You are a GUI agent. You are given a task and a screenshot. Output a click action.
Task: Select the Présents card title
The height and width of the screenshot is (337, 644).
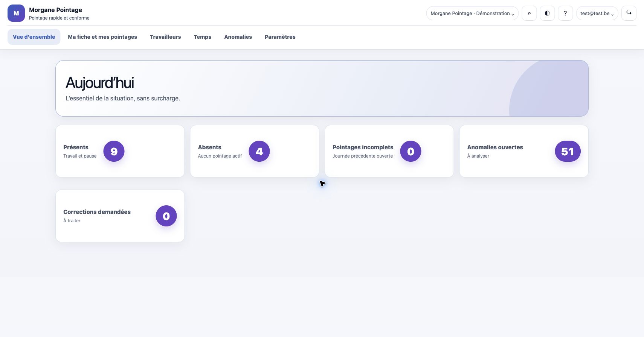[76, 147]
